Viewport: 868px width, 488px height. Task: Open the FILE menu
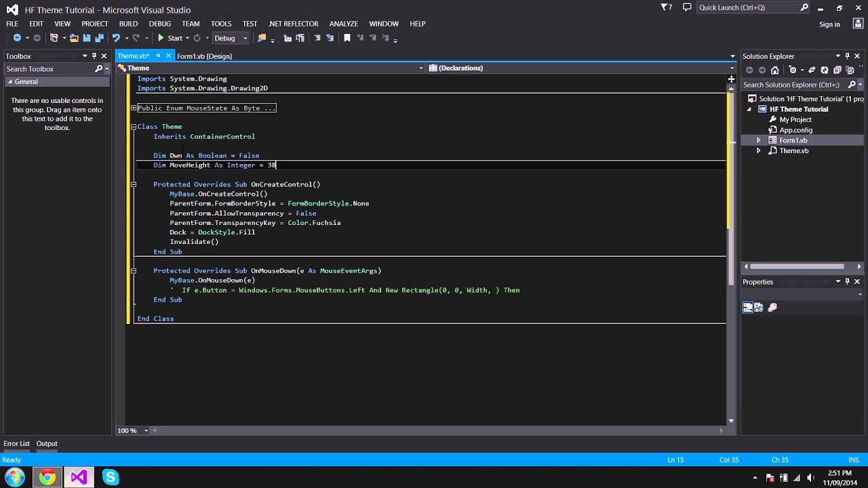point(12,24)
